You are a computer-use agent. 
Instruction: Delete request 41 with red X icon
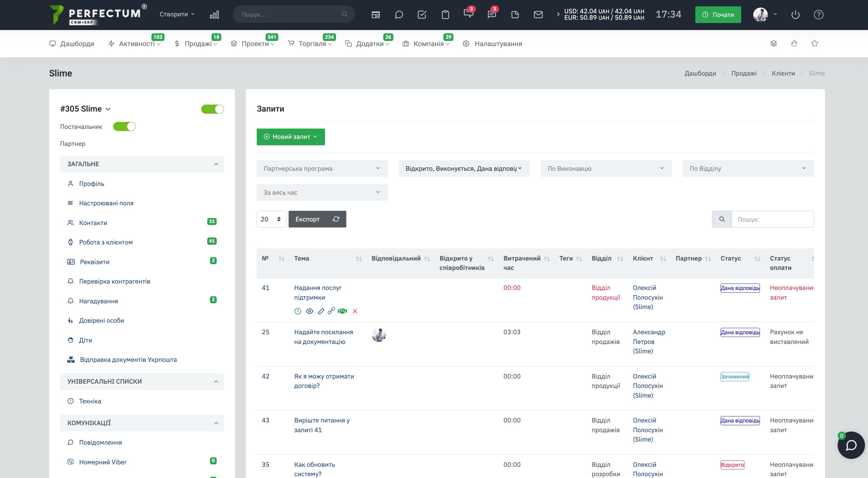click(x=355, y=311)
